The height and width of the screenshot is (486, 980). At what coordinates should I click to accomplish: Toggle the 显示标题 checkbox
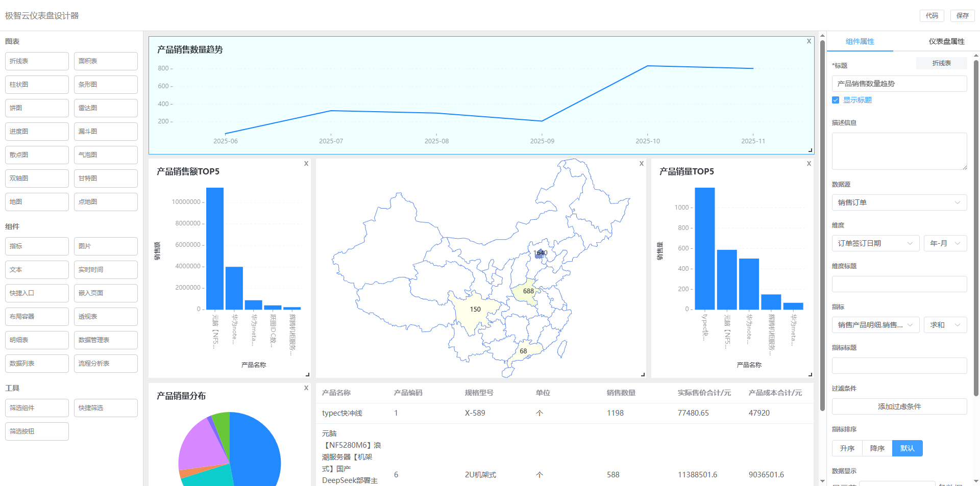click(836, 100)
